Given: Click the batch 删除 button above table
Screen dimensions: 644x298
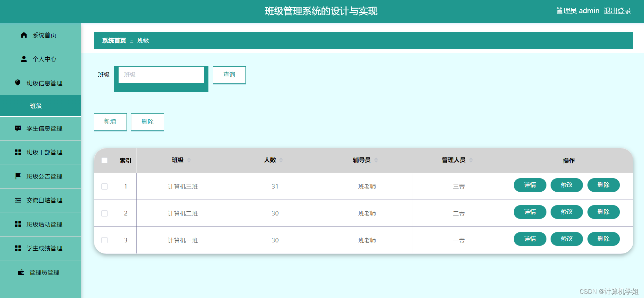Looking at the screenshot, I should [148, 122].
